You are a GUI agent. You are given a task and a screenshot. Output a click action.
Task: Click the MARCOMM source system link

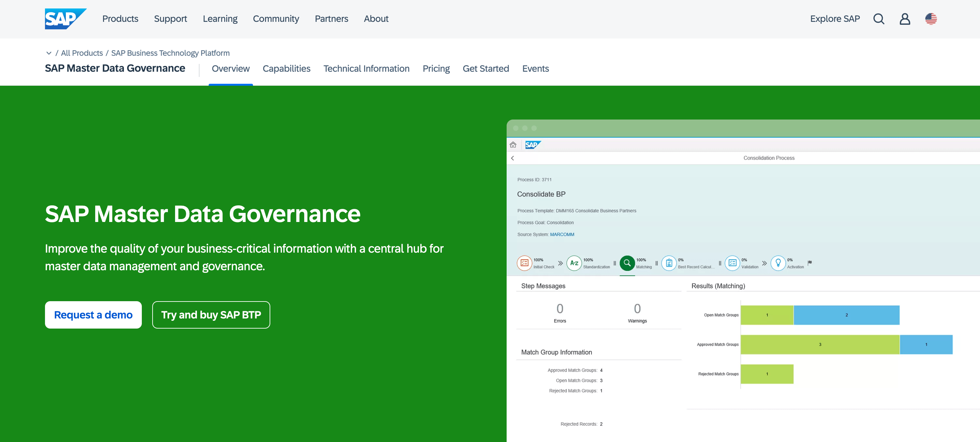562,234
